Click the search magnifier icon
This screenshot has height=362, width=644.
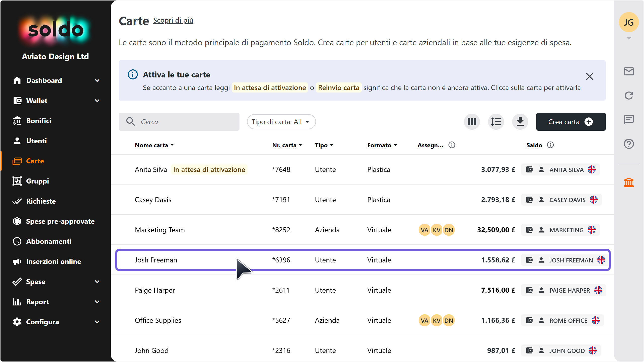tap(131, 122)
